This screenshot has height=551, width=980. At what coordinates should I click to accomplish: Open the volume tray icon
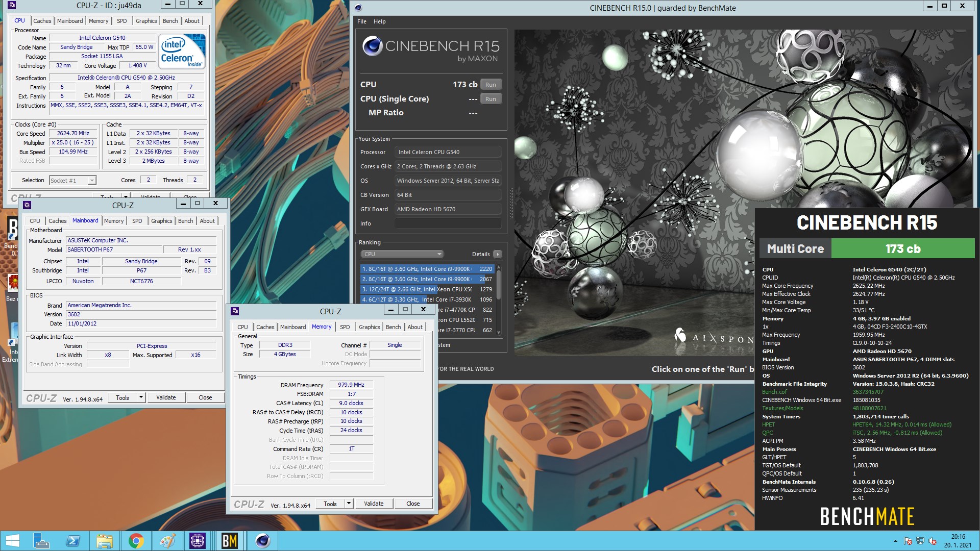coord(933,541)
